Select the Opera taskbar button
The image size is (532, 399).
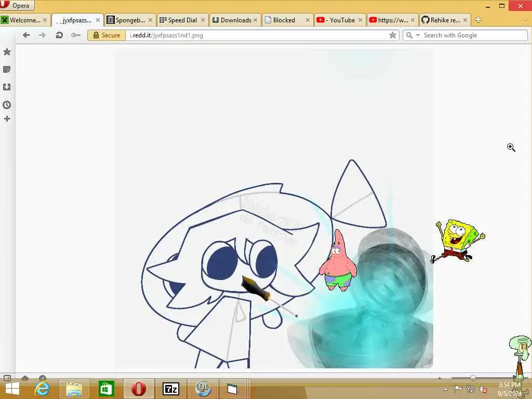point(139,389)
